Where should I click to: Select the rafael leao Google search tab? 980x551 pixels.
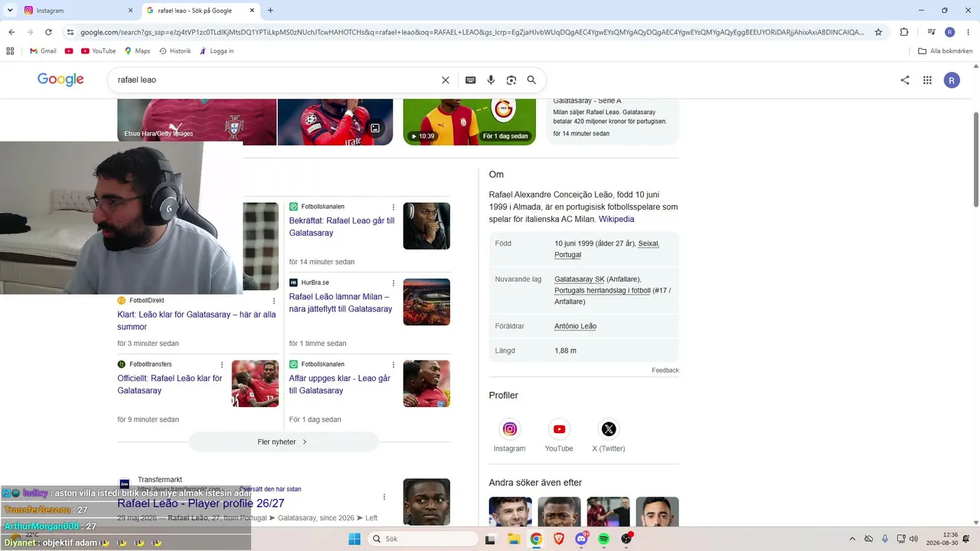click(x=201, y=11)
